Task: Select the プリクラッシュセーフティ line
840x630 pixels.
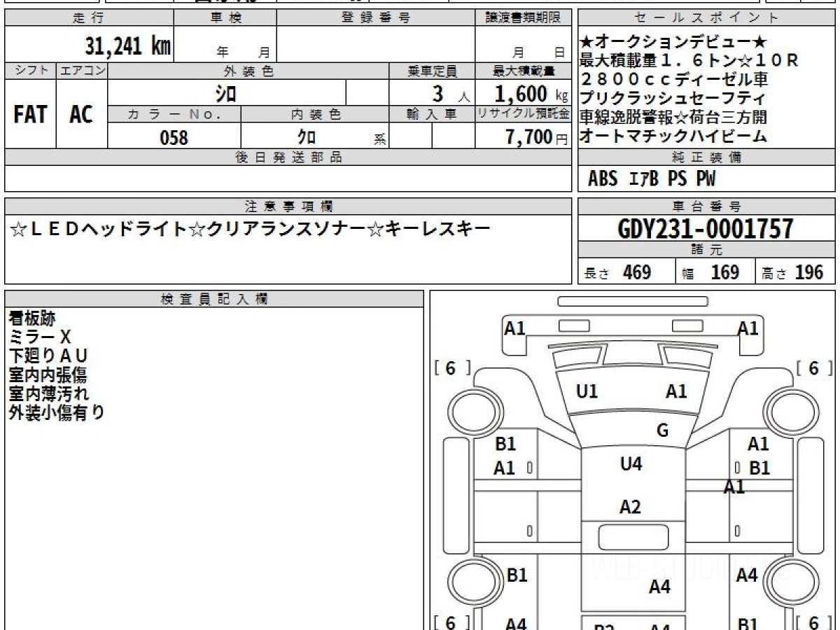Action: (673, 99)
